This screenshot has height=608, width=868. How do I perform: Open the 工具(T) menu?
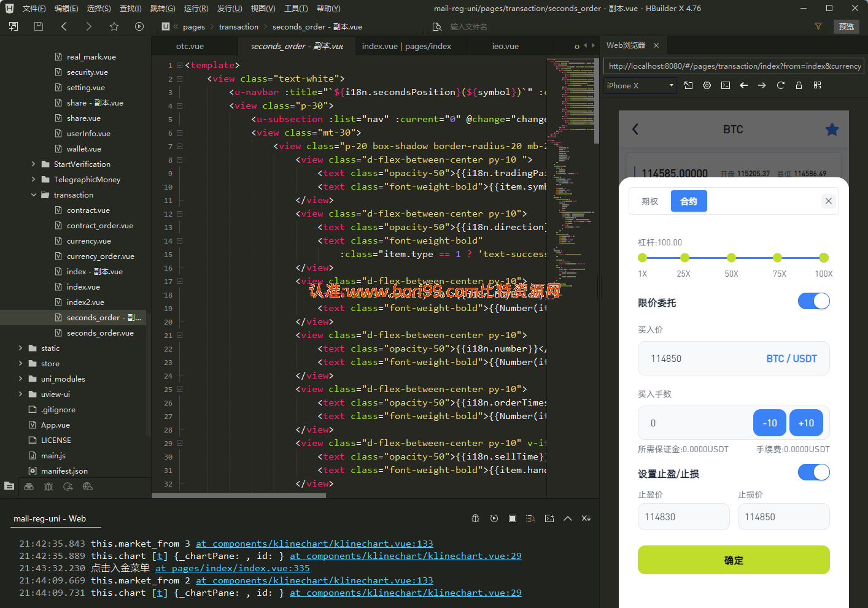[x=296, y=9]
